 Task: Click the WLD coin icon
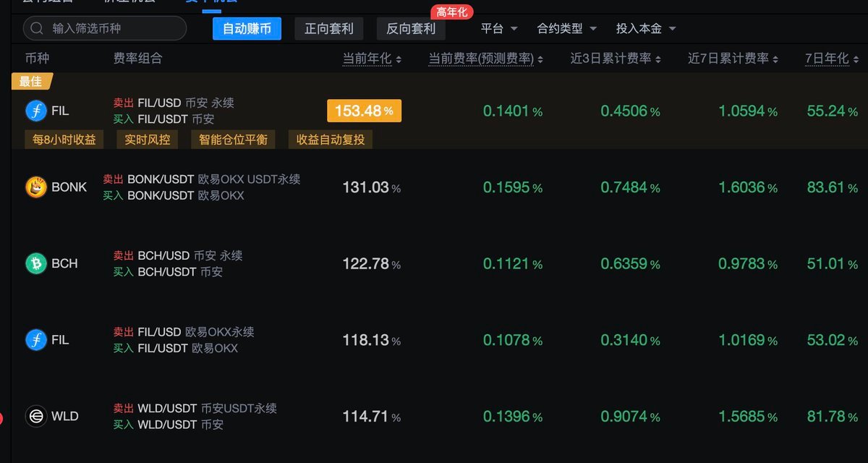pyautogui.click(x=35, y=416)
